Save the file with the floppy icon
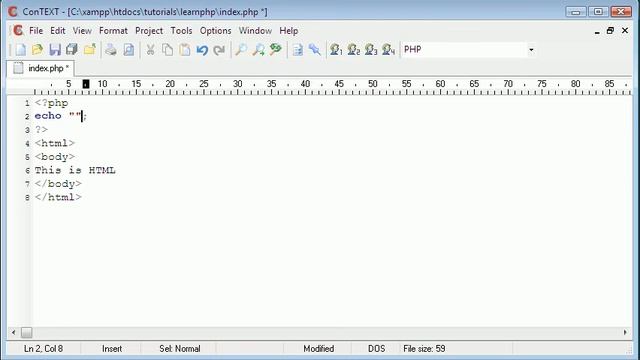Viewport: 640px width, 360px height. tap(55, 50)
